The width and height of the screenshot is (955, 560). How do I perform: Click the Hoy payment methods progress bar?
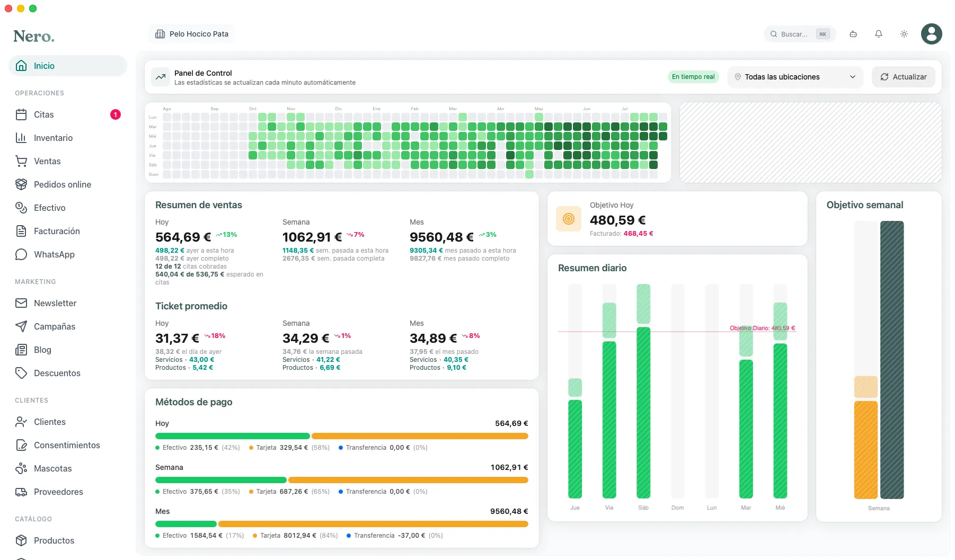342,436
